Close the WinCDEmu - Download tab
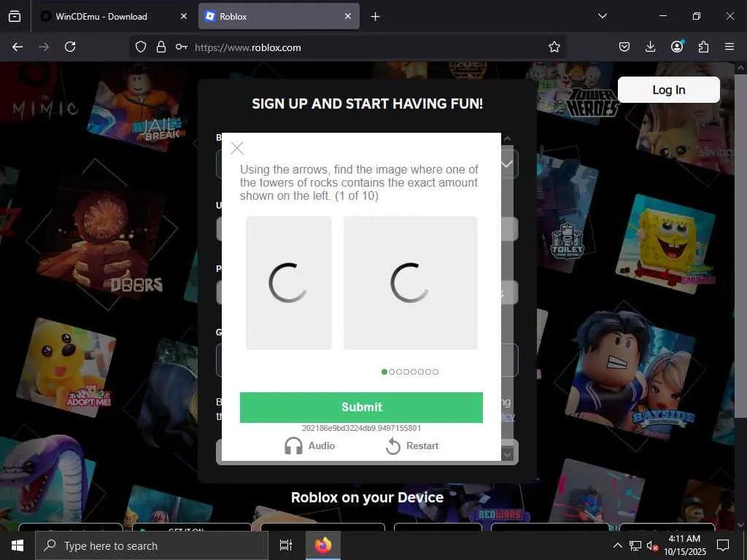This screenshot has width=747, height=560. point(184,16)
